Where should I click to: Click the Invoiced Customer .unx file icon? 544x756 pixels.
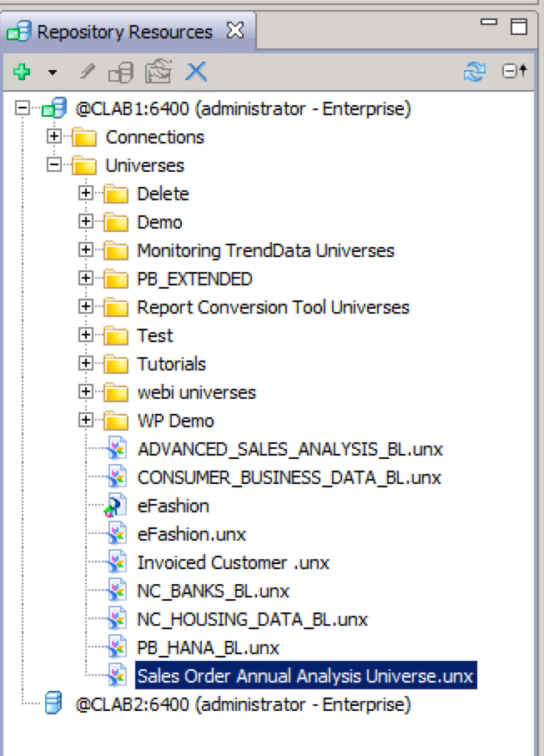tap(117, 562)
